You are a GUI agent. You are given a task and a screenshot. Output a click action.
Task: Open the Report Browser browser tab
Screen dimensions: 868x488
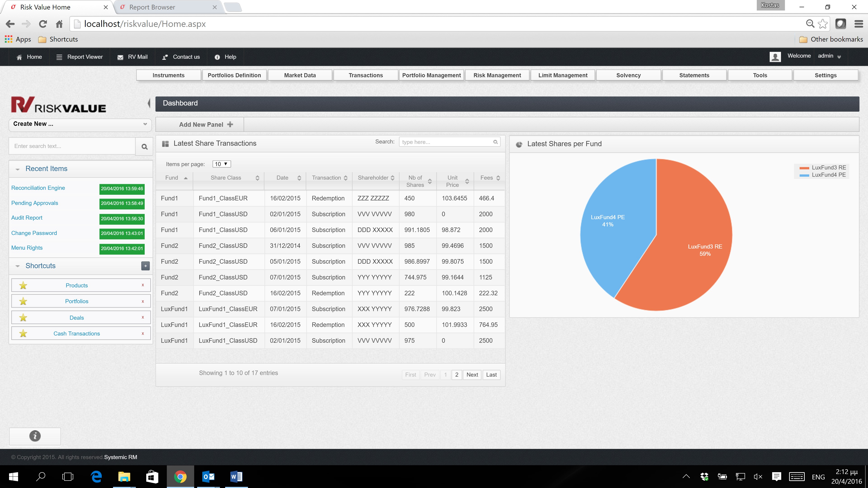(x=152, y=7)
